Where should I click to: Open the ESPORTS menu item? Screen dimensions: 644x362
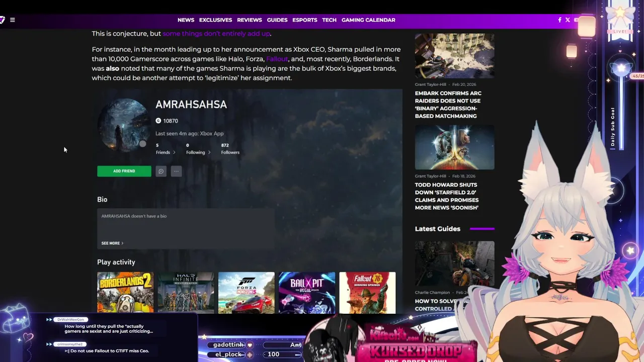[x=305, y=20]
